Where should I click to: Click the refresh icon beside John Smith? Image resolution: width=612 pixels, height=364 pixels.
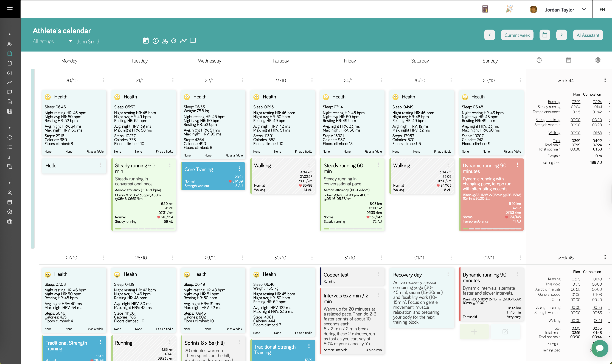(x=174, y=41)
